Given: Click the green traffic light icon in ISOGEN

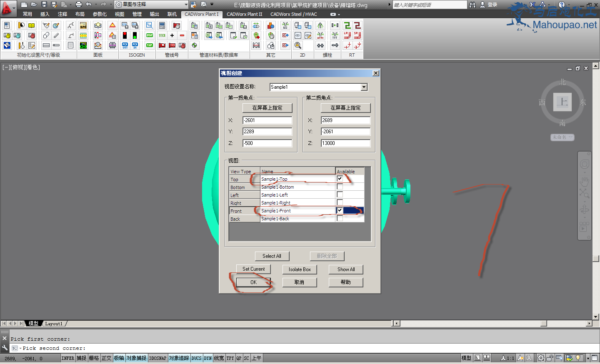Looking at the screenshot, I should point(135,35).
